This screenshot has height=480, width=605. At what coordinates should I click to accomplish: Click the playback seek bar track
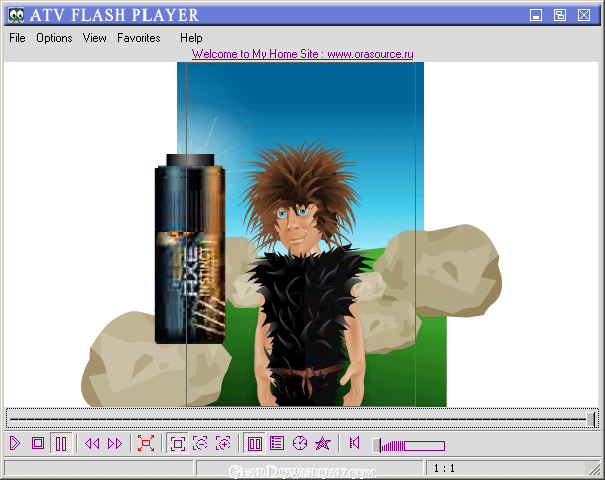click(x=300, y=419)
